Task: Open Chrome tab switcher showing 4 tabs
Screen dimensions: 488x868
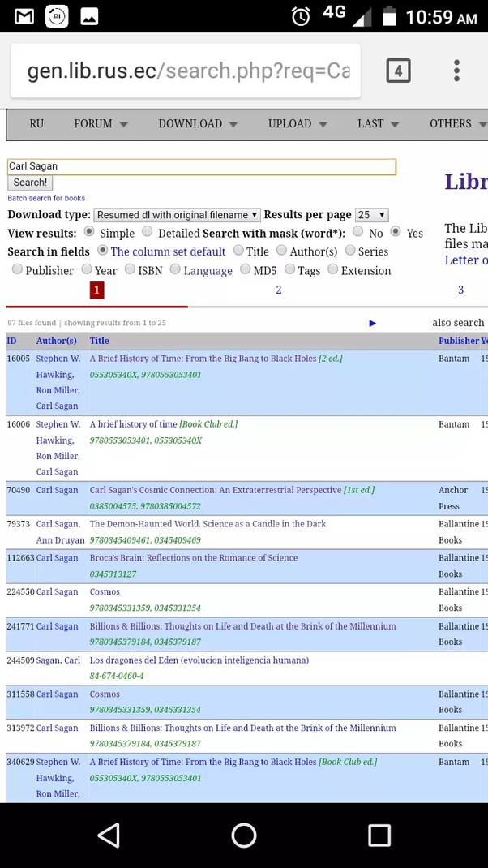Action: [x=398, y=71]
